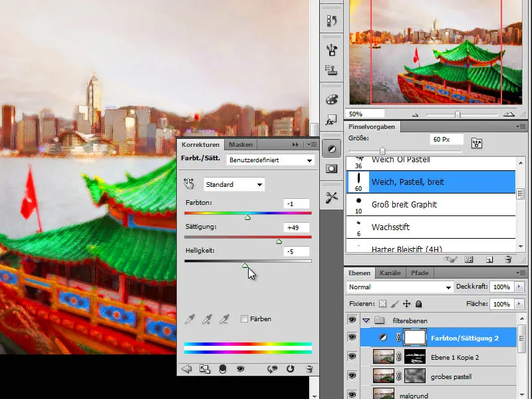
Task: Toggle adjustment layer visibility eye in Korrekturen
Action: (240, 369)
